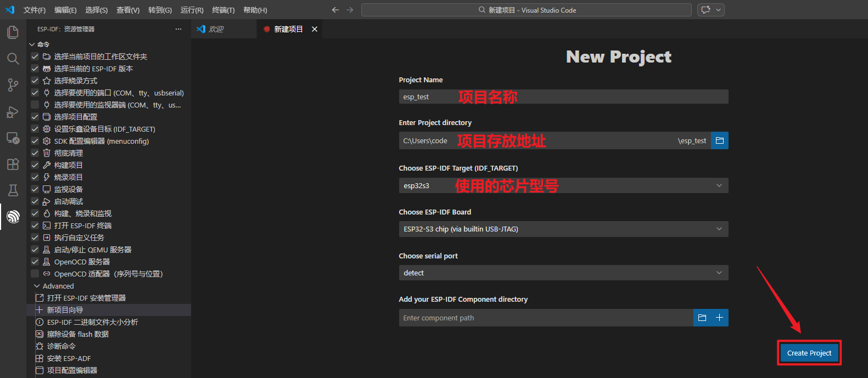The height and width of the screenshot is (378, 868).
Task: Open the Explorer view in activity bar
Action: coord(13,32)
